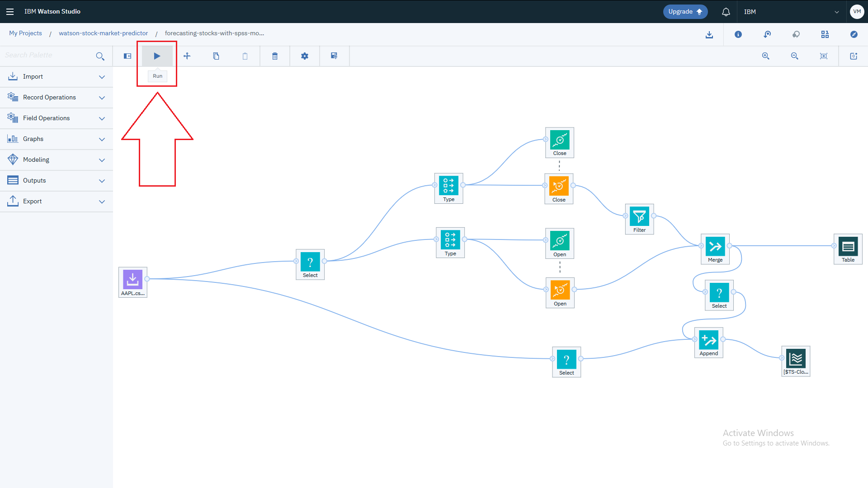Click the zoom to fit icon
This screenshot has height=488, width=868.
click(x=824, y=56)
